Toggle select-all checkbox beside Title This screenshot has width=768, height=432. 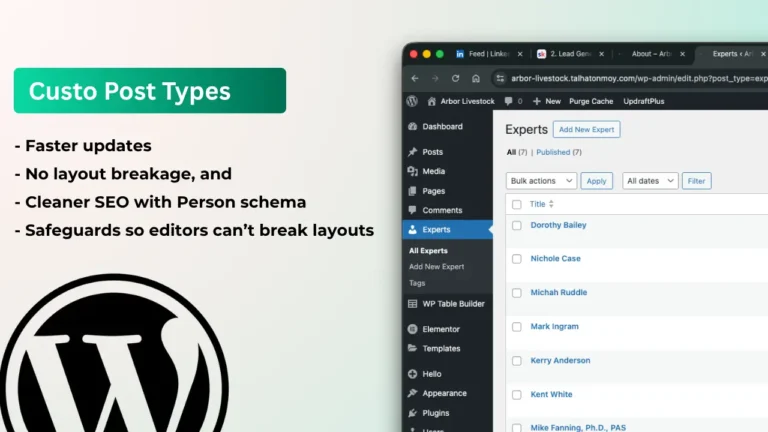pos(516,204)
